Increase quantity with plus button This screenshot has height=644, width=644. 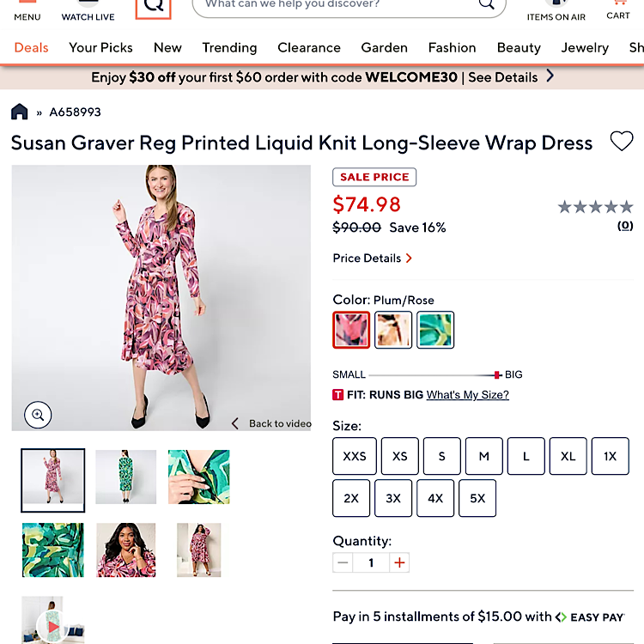point(398,563)
